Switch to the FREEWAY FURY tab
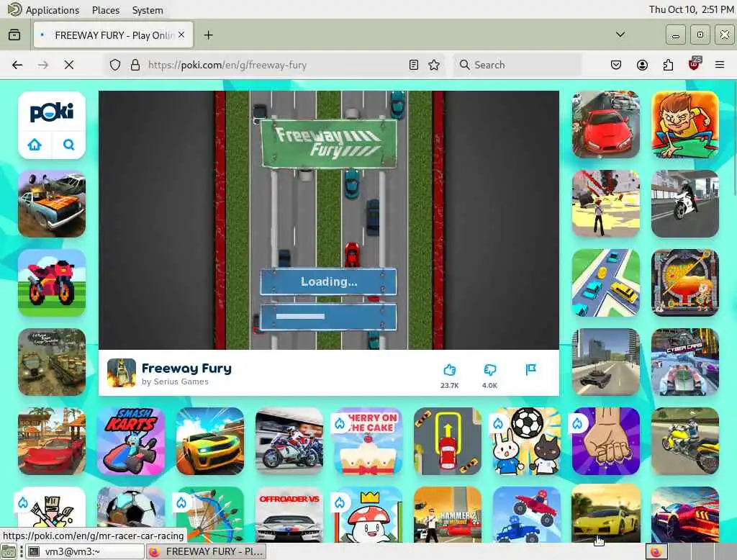The image size is (737, 560). [x=113, y=35]
